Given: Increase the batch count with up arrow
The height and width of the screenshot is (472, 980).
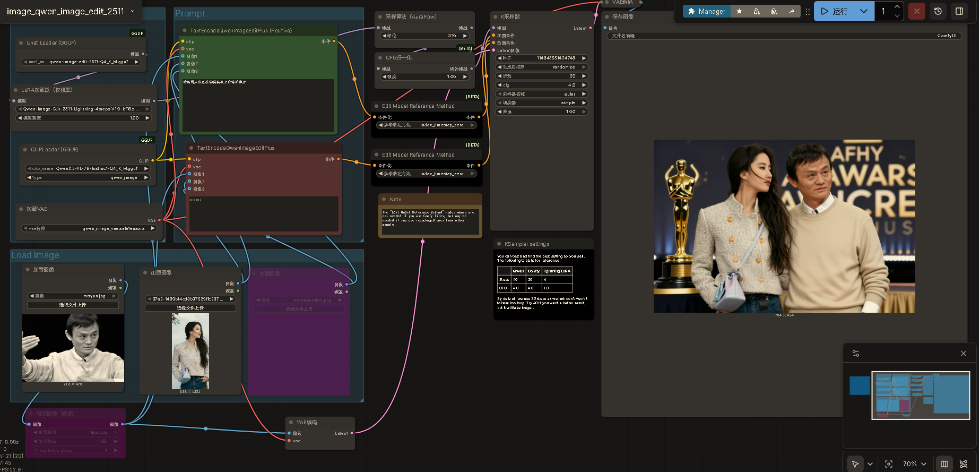Looking at the screenshot, I should click(897, 7).
